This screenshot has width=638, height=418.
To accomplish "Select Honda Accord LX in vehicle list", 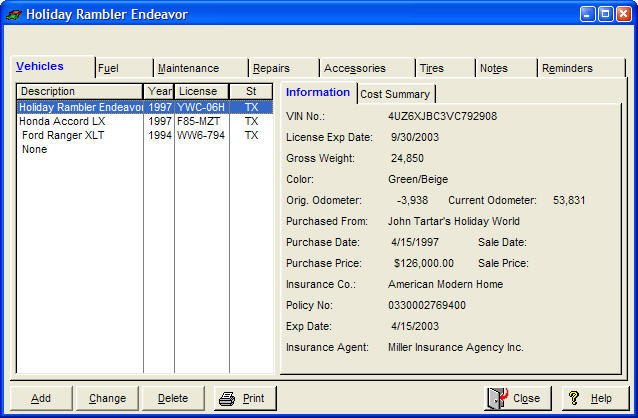I will point(63,121).
